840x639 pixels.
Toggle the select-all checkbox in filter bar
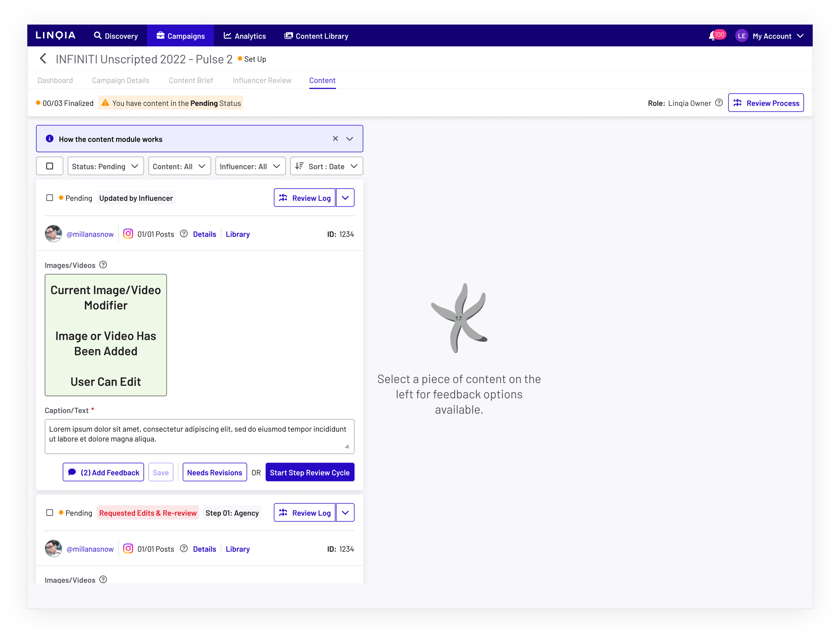point(49,166)
